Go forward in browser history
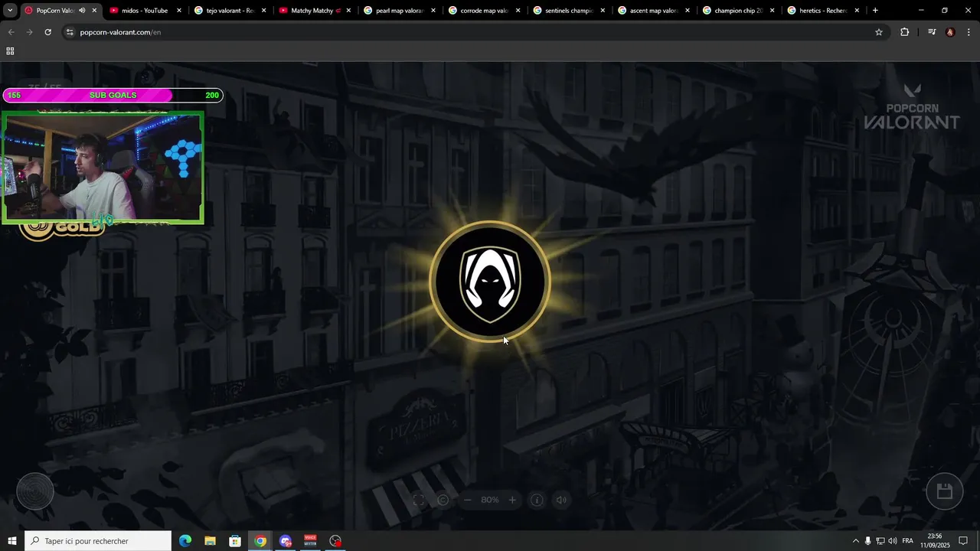This screenshot has width=980, height=551. point(29,32)
